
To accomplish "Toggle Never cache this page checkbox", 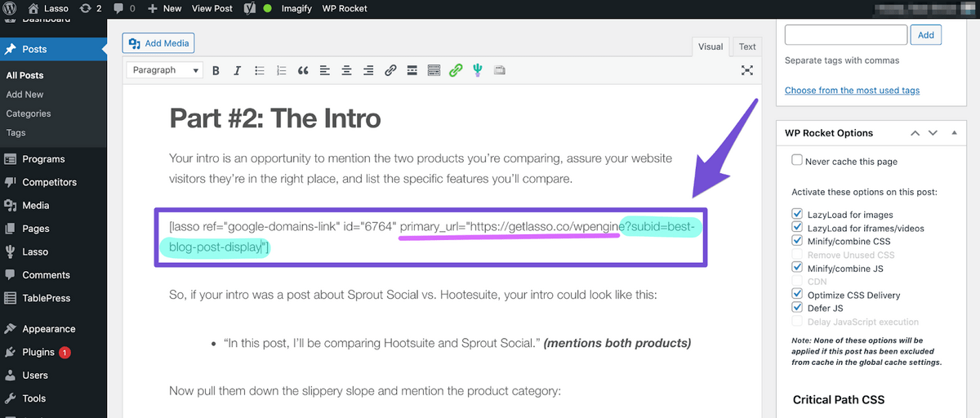I will (x=797, y=161).
